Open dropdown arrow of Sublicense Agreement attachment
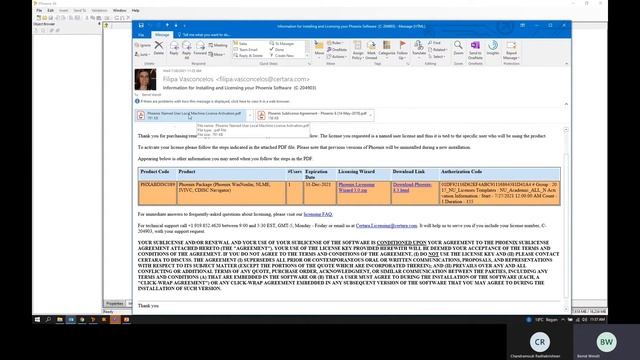Image resolution: width=640 pixels, height=360 pixels. [x=370, y=116]
